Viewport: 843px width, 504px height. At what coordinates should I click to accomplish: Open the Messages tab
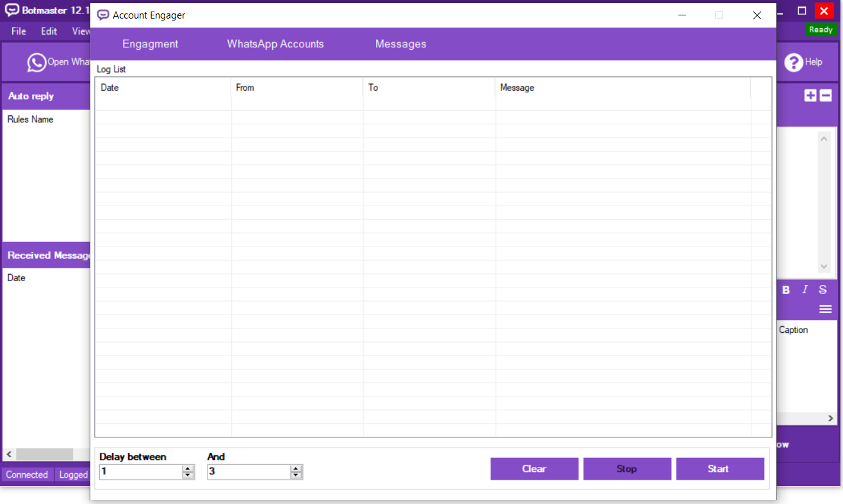point(400,44)
